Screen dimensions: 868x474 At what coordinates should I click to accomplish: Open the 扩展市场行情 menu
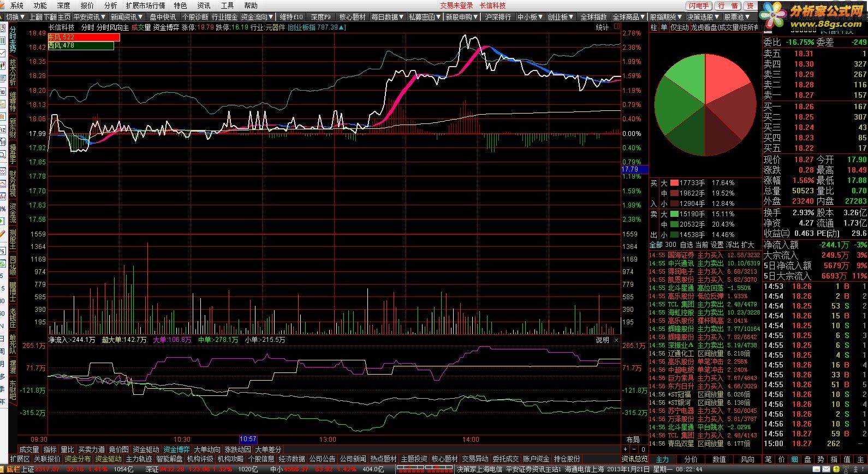tap(145, 5)
